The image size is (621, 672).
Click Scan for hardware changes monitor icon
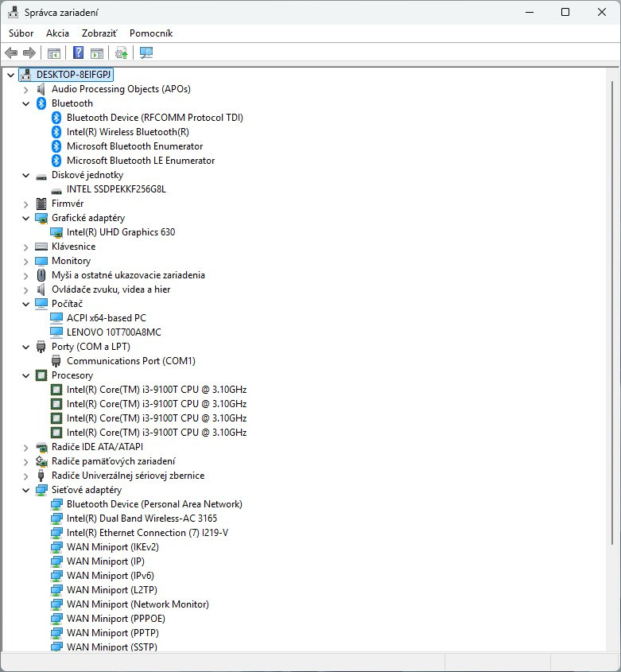click(x=146, y=52)
